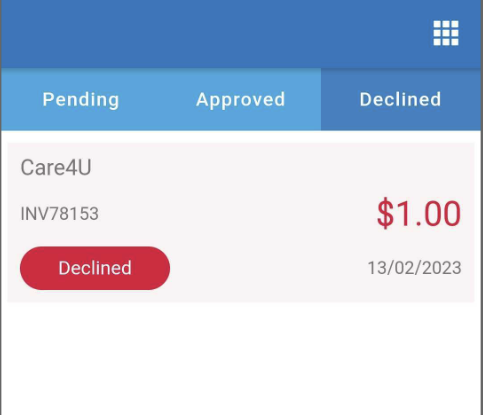Tap the Care4U heading on the card
Image resolution: width=483 pixels, height=415 pixels.
(x=56, y=167)
